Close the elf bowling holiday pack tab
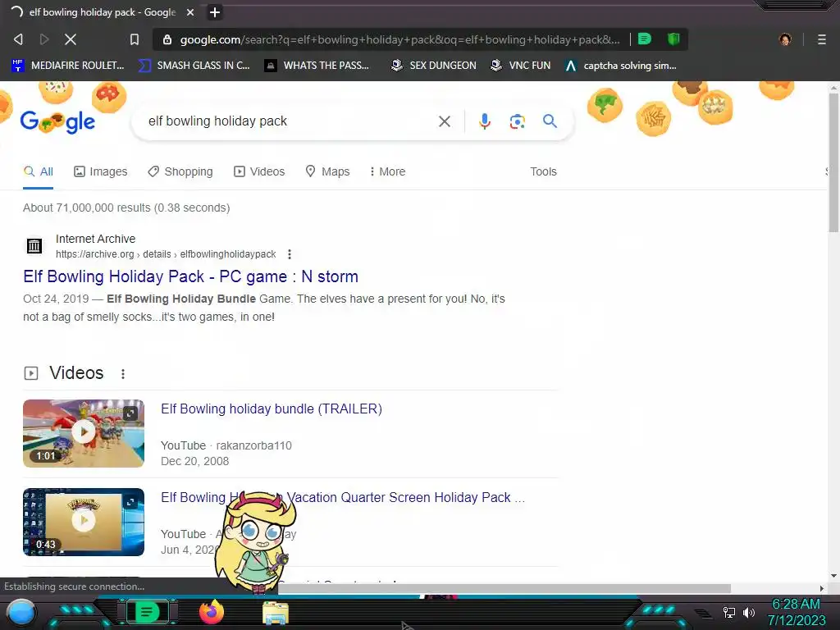This screenshot has width=840, height=630. point(190,11)
